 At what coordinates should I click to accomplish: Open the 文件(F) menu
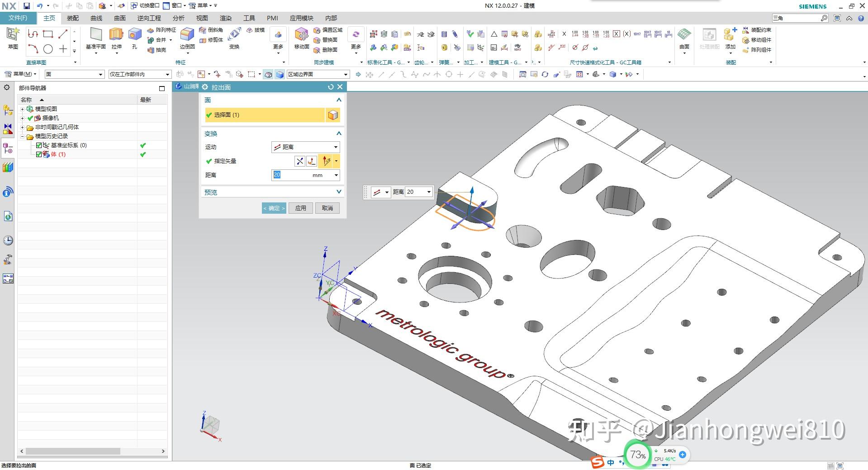(x=18, y=18)
